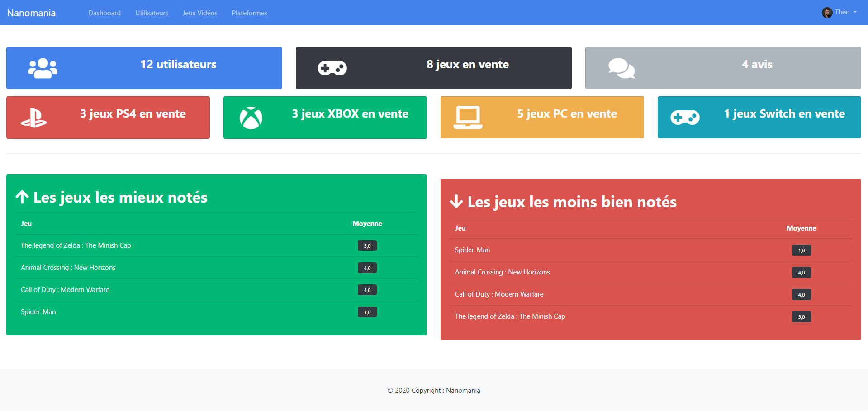Select the 8 jeux en vente card

434,68
